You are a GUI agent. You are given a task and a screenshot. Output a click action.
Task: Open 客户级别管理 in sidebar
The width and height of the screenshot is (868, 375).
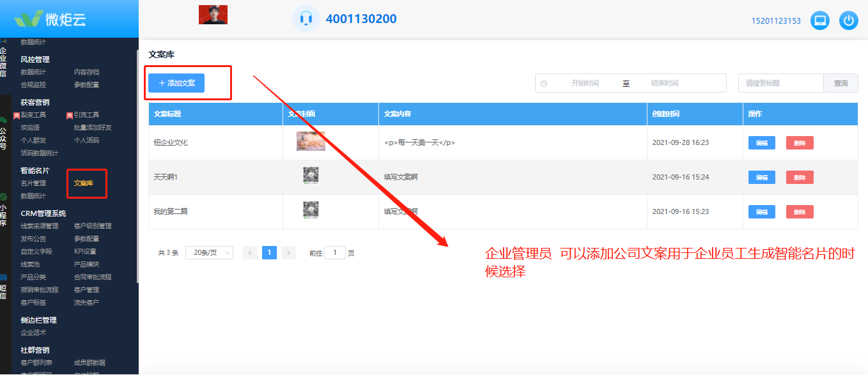click(x=93, y=226)
